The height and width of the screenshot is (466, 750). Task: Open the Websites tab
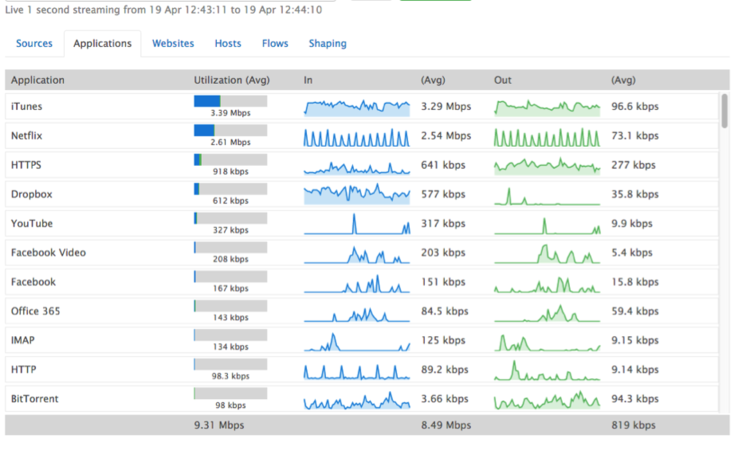[x=173, y=44]
